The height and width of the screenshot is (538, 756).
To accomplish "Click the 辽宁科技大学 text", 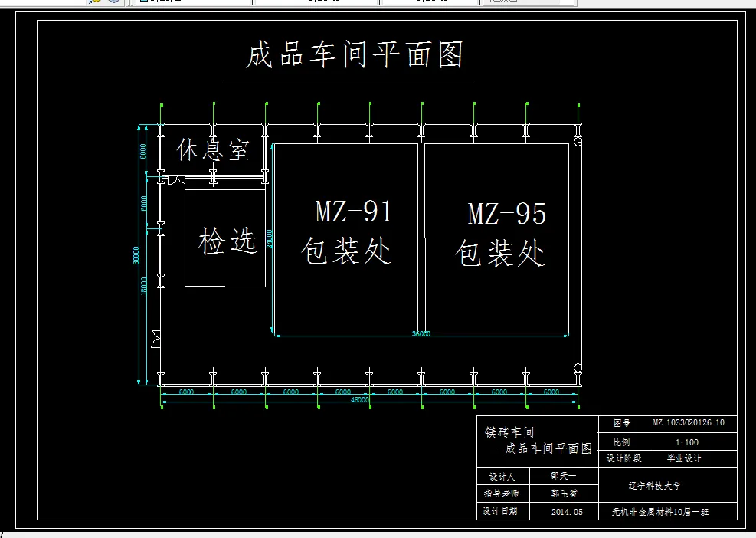I will [655, 486].
